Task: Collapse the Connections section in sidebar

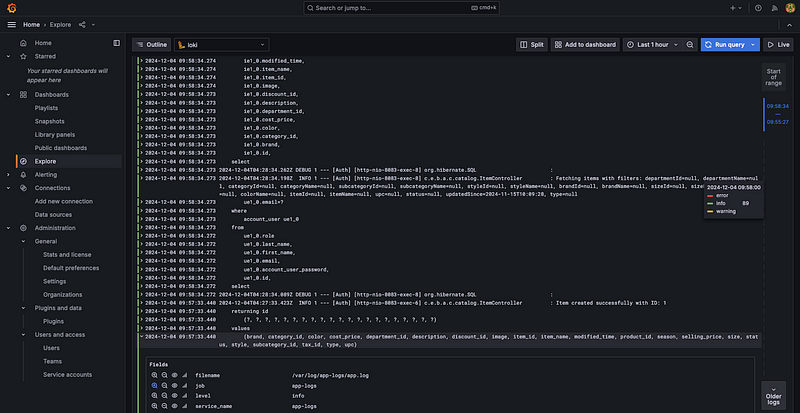Action: pyautogui.click(x=8, y=188)
